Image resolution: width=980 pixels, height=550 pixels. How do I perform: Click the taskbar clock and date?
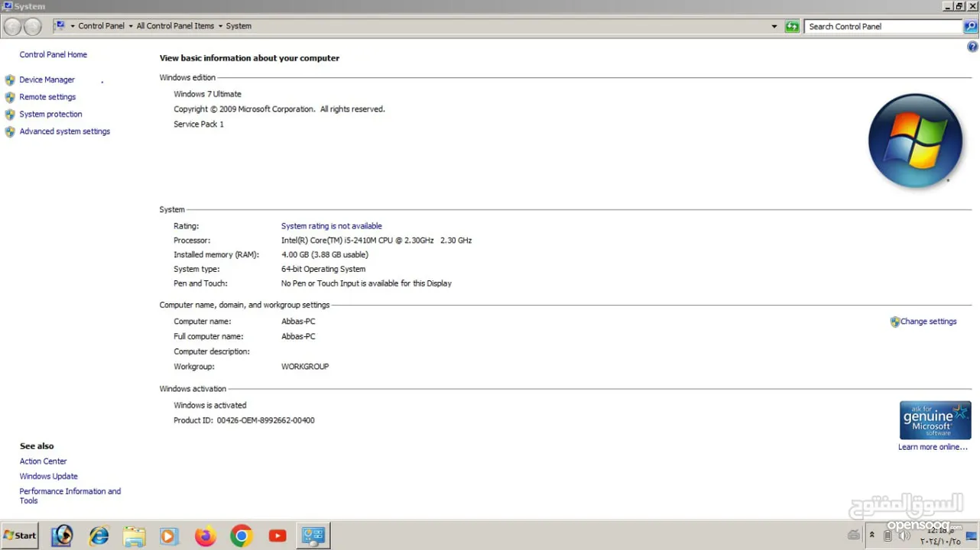click(940, 535)
